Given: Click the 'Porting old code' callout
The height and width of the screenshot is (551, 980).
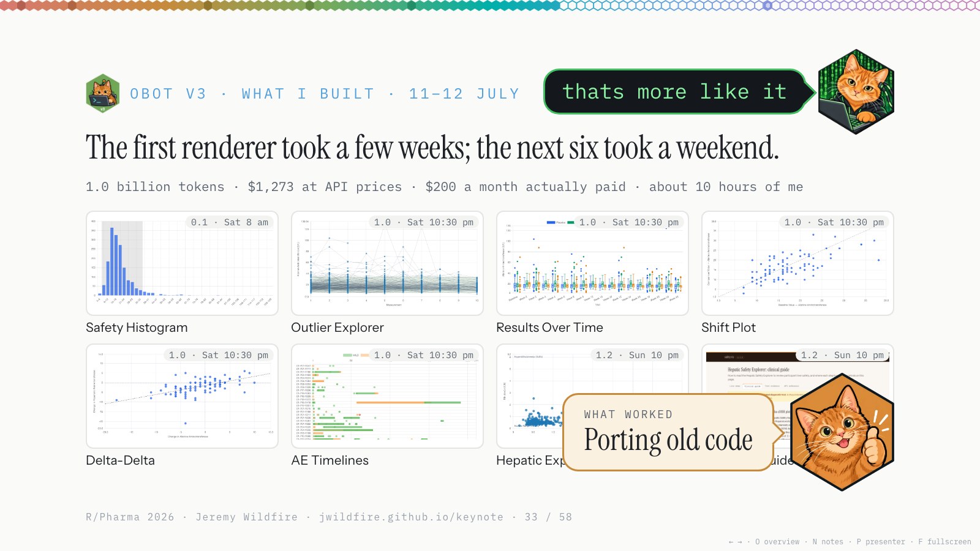Looking at the screenshot, I should (x=669, y=432).
